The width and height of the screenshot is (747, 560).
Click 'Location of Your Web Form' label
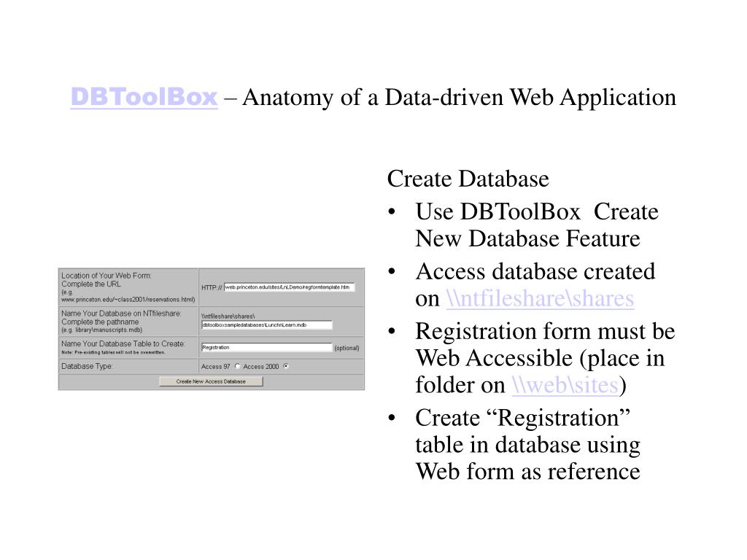(107, 276)
